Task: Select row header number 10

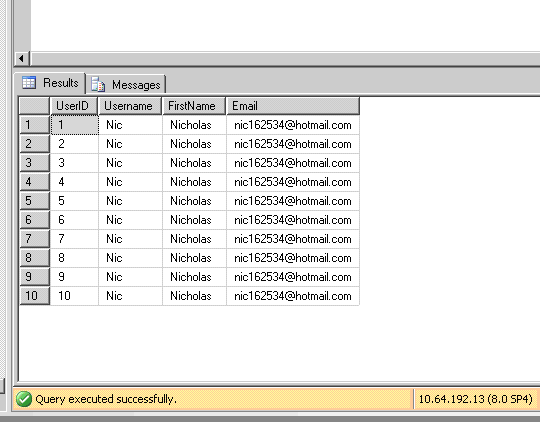Action: pos(34,296)
